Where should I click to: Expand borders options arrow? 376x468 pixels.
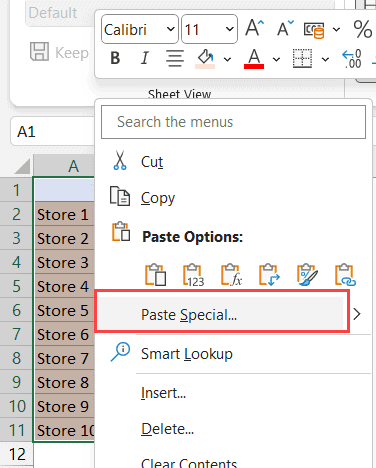click(x=325, y=60)
